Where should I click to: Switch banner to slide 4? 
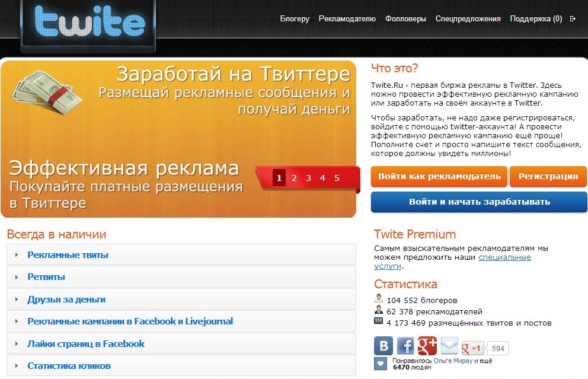pos(322,178)
